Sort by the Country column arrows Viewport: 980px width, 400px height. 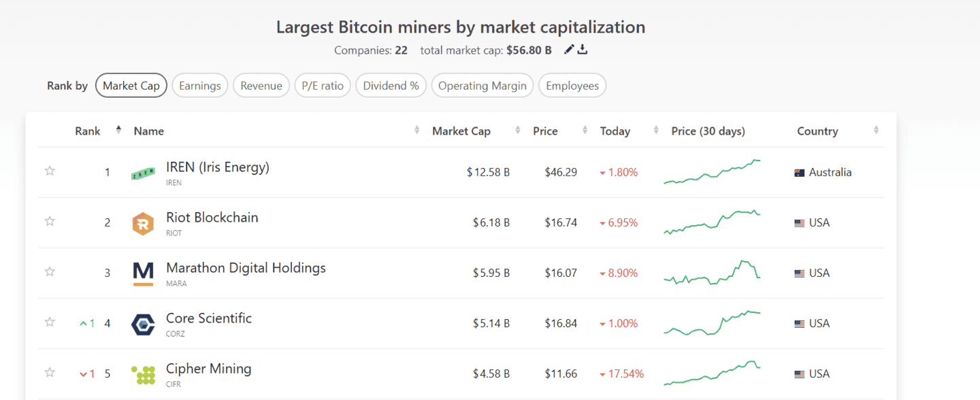[x=876, y=131]
